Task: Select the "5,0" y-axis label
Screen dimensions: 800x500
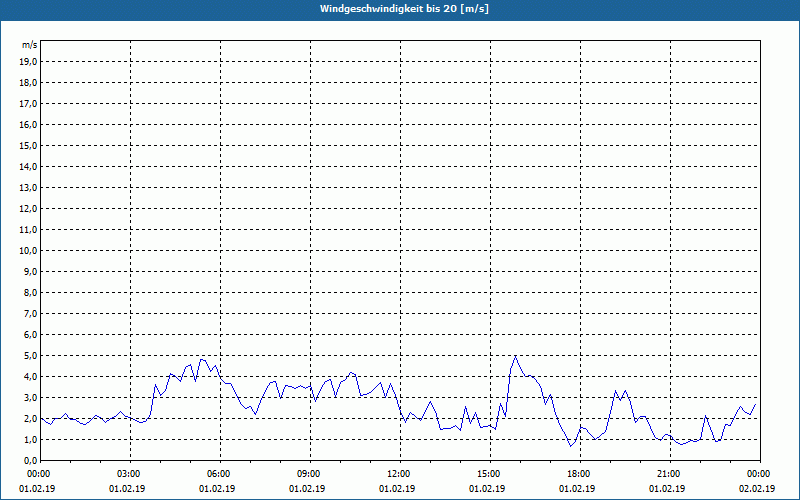Action: click(30, 356)
